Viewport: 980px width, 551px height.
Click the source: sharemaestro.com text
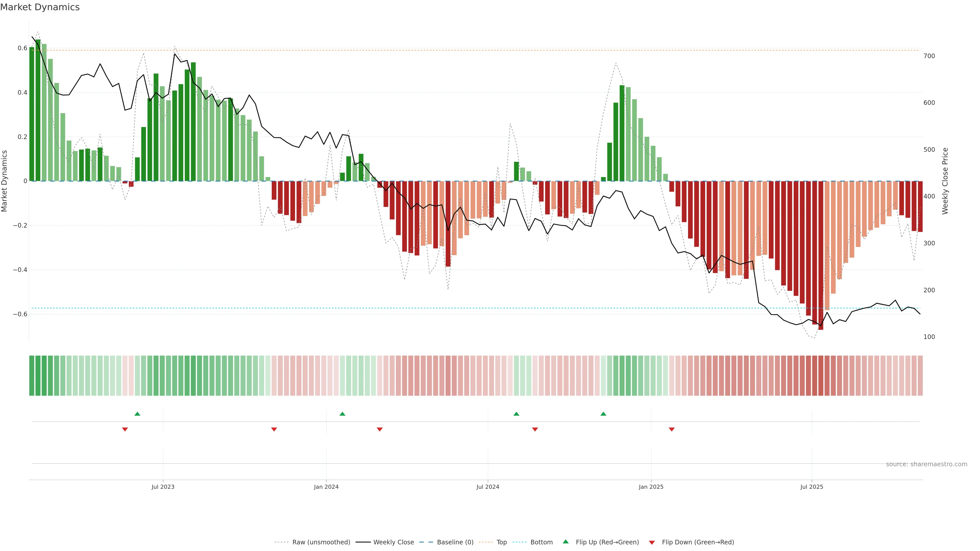(926, 464)
